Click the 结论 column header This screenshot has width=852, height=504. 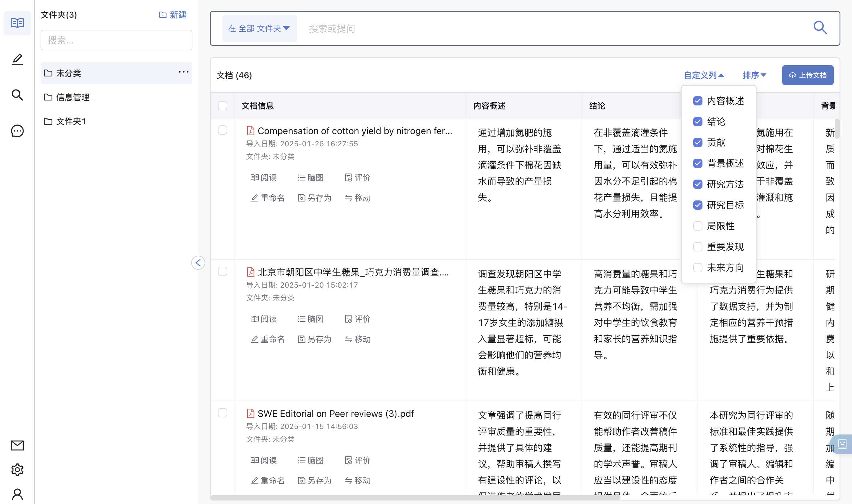[597, 106]
